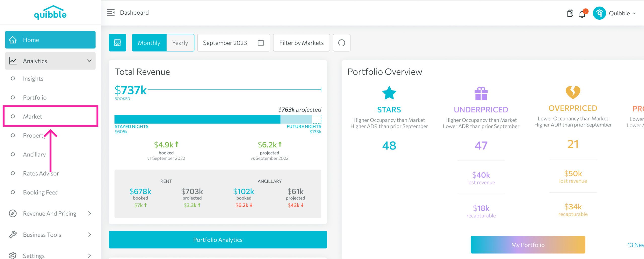Image resolution: width=644 pixels, height=259 pixels.
Task: Open Filter by Markets dropdown
Action: [301, 43]
